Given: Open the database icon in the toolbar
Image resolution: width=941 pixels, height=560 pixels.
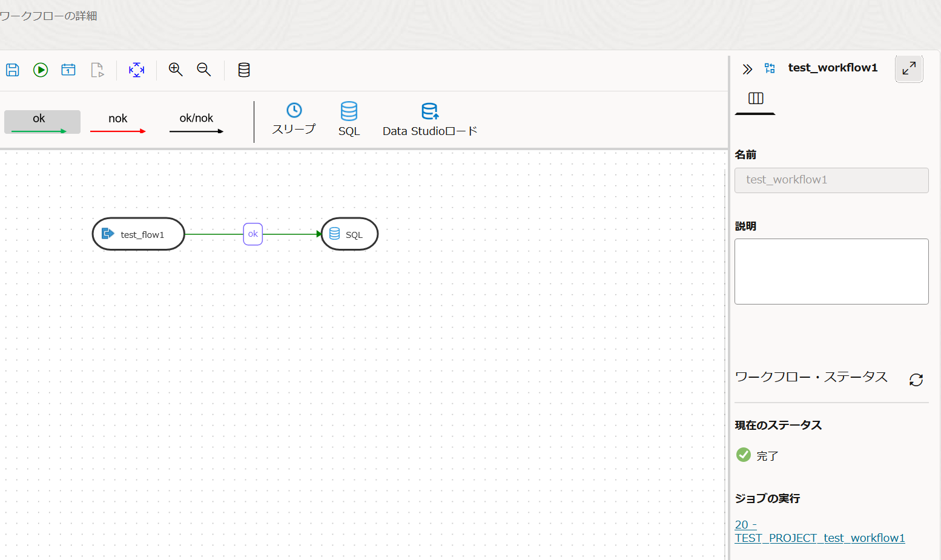Looking at the screenshot, I should [244, 70].
